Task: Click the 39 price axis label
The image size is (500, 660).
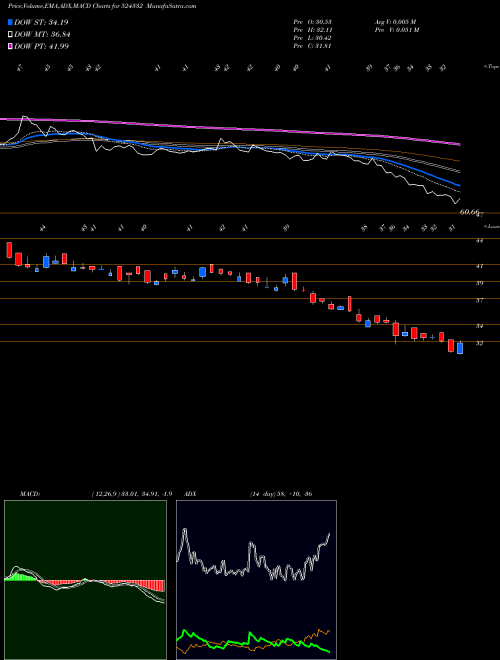Action: pos(479,283)
